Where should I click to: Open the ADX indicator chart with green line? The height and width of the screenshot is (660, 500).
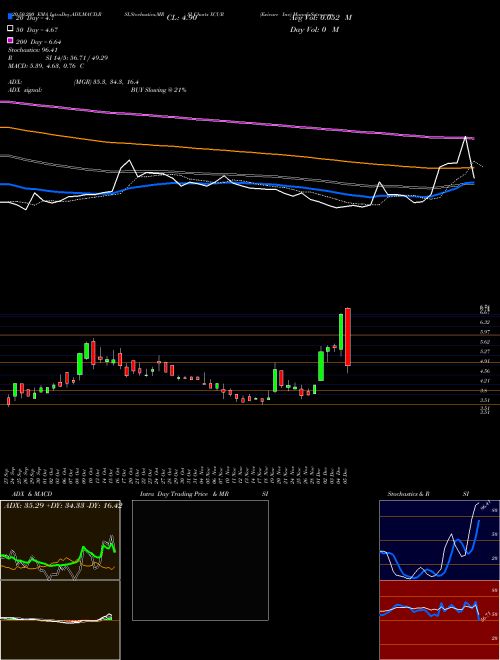(60, 540)
